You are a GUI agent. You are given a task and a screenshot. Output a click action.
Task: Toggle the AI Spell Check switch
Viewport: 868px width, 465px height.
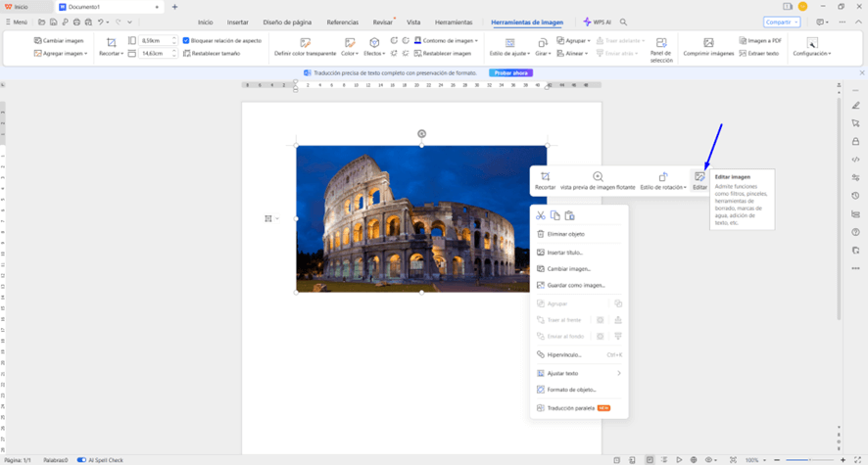[82, 459]
